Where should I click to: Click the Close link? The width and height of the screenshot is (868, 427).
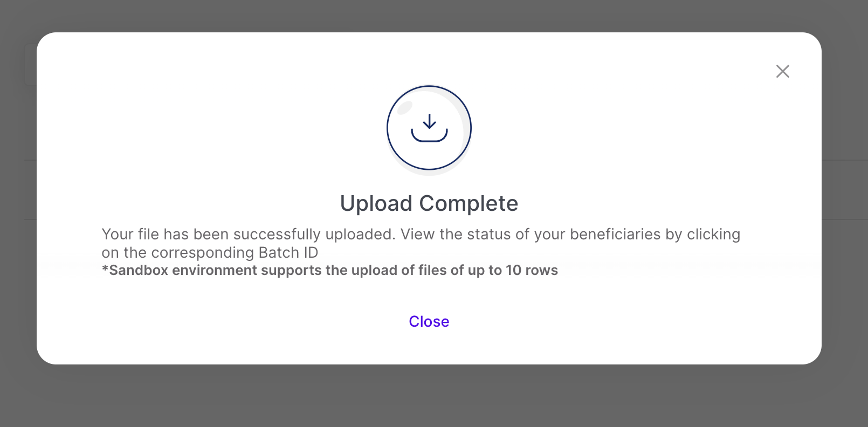pos(429,321)
